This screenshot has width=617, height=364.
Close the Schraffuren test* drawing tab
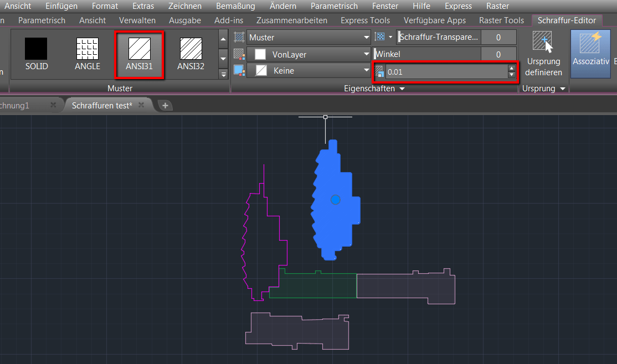141,105
